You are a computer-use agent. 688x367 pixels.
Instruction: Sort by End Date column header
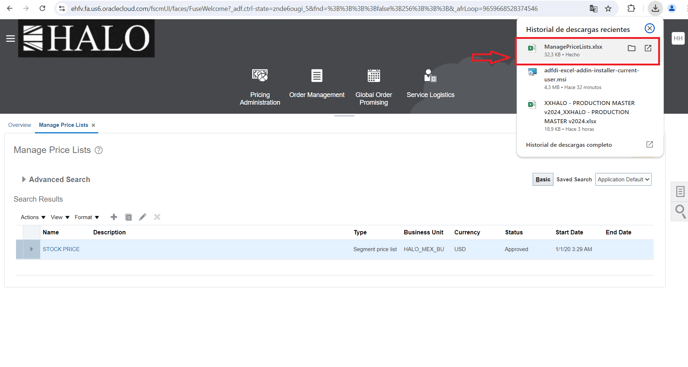(x=618, y=232)
